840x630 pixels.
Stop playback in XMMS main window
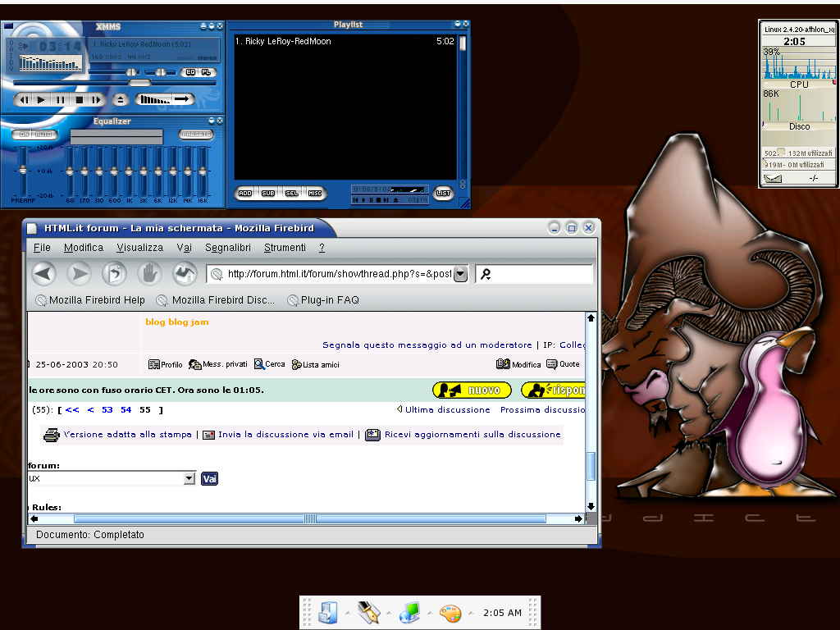pos(80,99)
